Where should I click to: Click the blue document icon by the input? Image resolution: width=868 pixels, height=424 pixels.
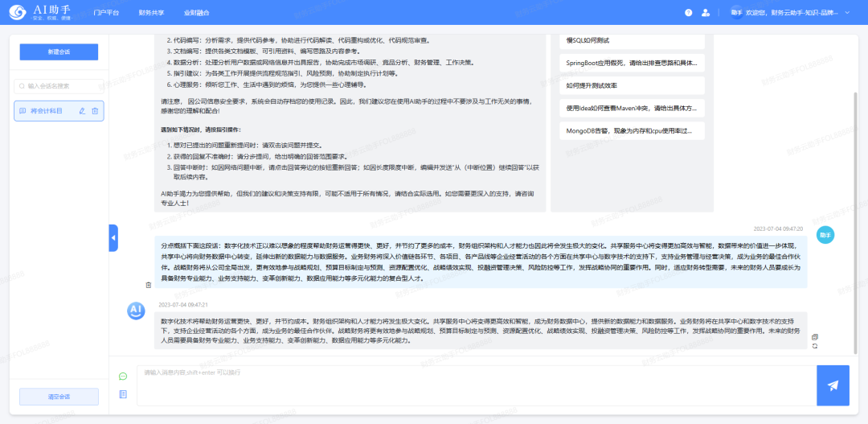[x=123, y=394]
